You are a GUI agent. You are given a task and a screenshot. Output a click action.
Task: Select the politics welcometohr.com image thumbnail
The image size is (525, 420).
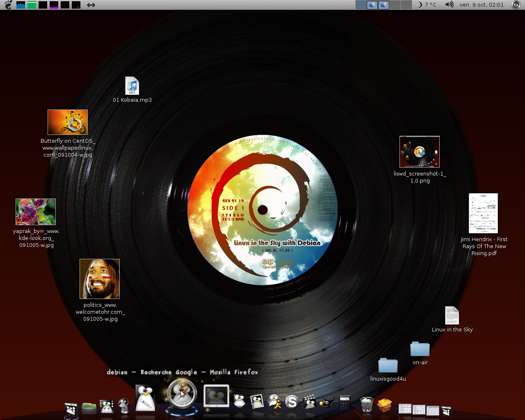click(x=100, y=279)
